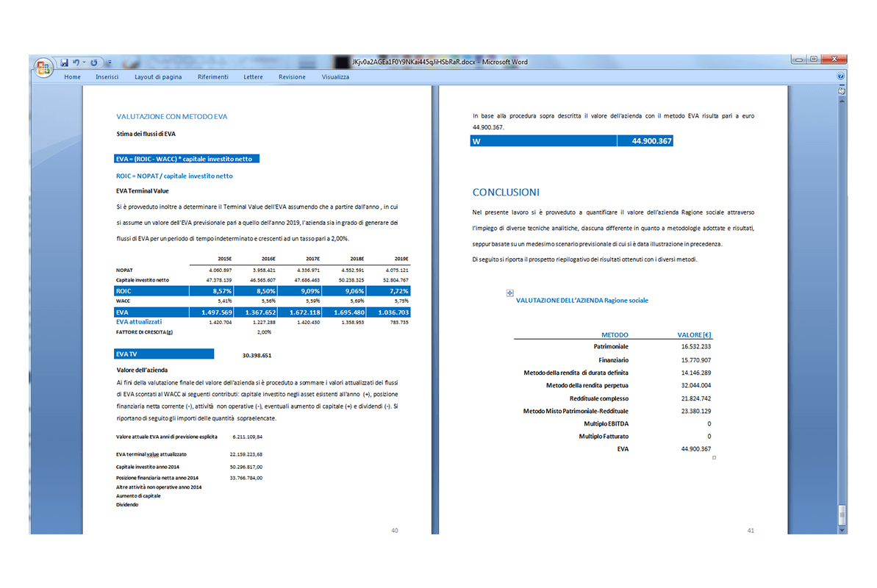The image size is (877, 588).
Task: Click the EVA formula highlighted blue line
Action: 187,159
